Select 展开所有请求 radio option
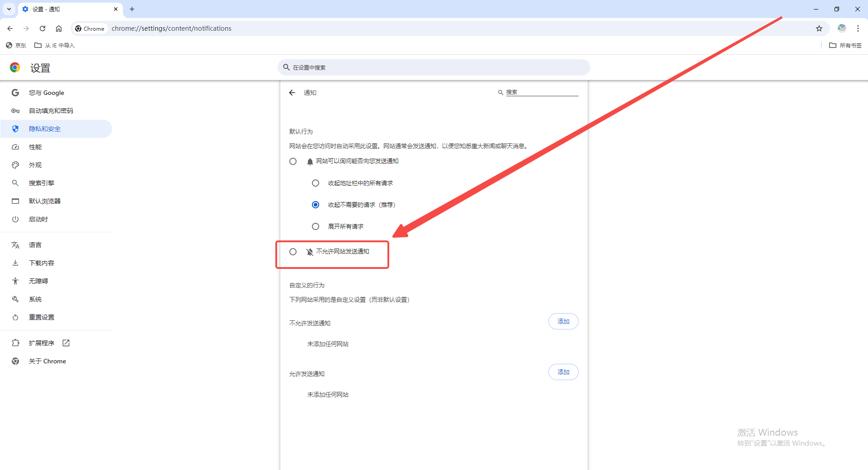 (316, 226)
